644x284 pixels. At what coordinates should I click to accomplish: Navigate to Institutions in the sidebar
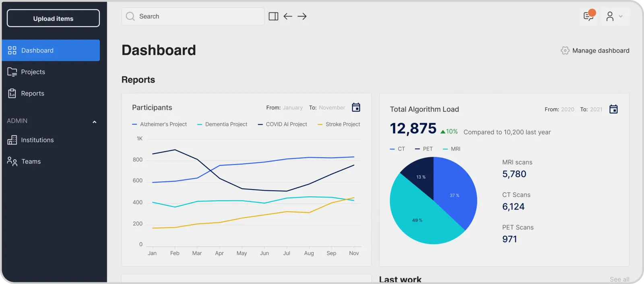click(x=37, y=140)
